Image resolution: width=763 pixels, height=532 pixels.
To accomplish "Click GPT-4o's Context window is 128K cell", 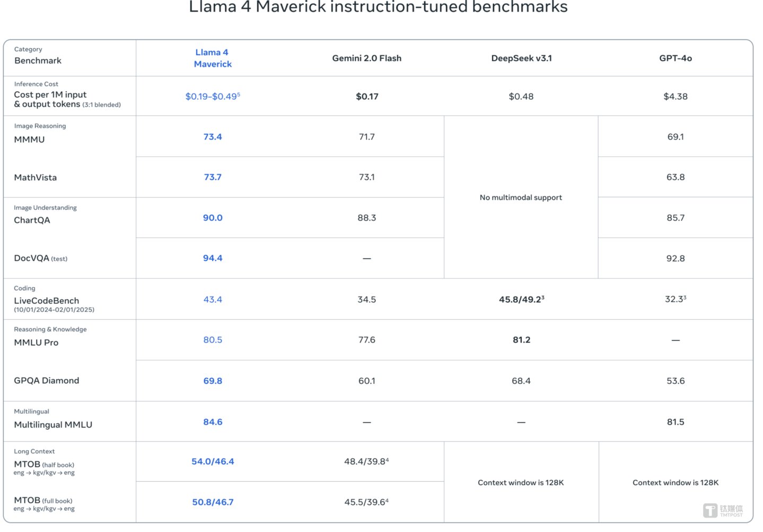I will [x=675, y=483].
